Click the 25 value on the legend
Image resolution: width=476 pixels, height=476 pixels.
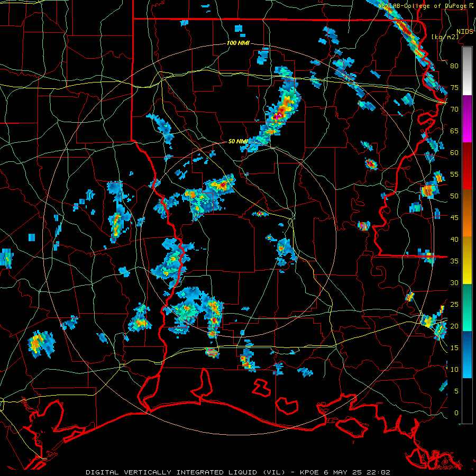(x=454, y=305)
